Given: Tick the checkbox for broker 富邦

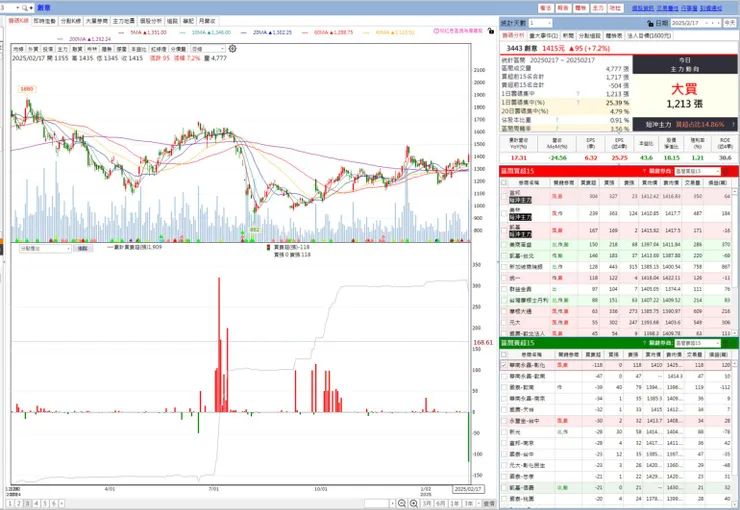Looking at the screenshot, I should (504, 196).
